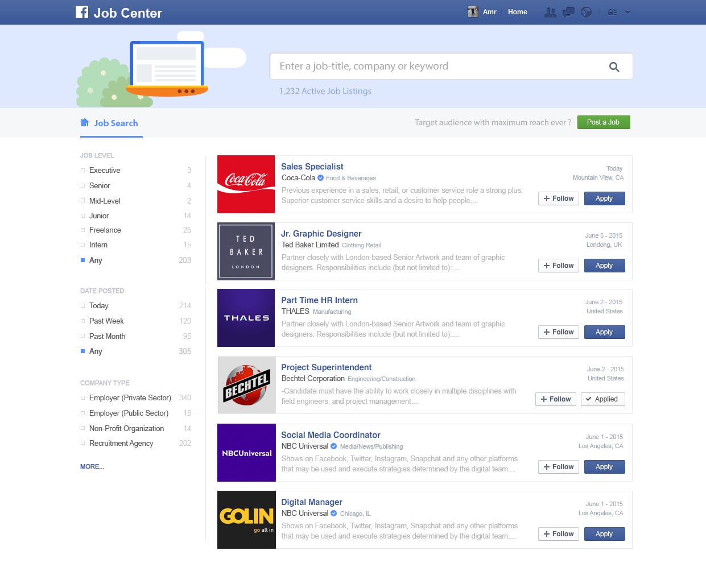
Task: Open friend requests icon in header
Action: click(x=550, y=12)
